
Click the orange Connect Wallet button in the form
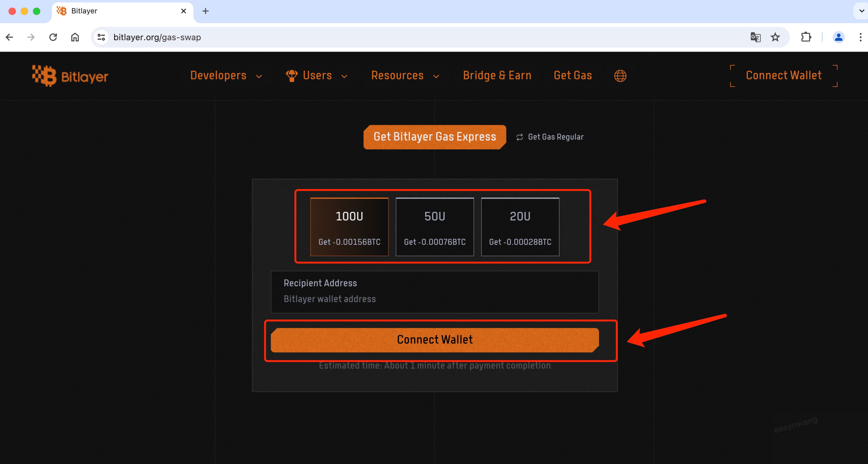[x=435, y=340]
